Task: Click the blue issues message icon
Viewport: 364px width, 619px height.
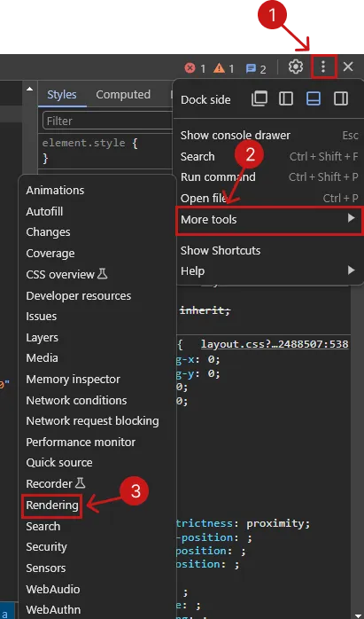Action: 251,68
